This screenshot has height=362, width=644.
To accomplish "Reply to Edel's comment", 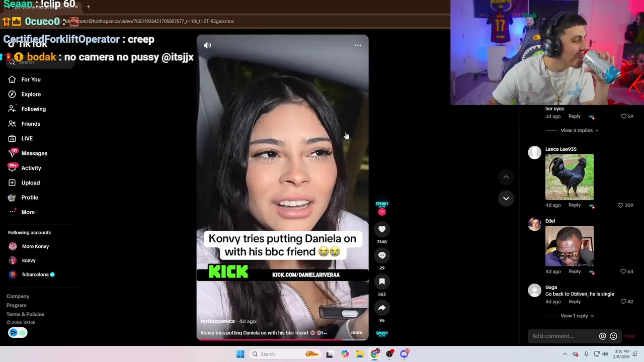I will pos(575,271).
